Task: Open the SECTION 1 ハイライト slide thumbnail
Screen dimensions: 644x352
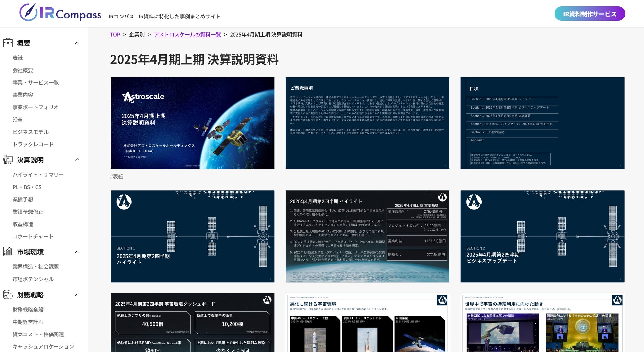Action: (193, 236)
